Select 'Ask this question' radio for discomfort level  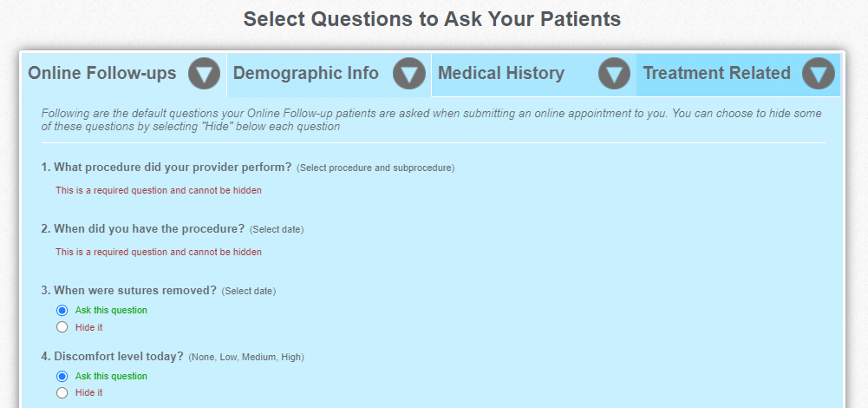pyautogui.click(x=62, y=377)
